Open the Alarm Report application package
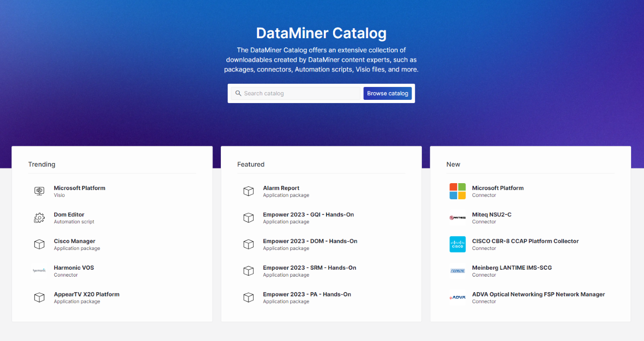Image resolution: width=644 pixels, height=341 pixels. (281, 188)
